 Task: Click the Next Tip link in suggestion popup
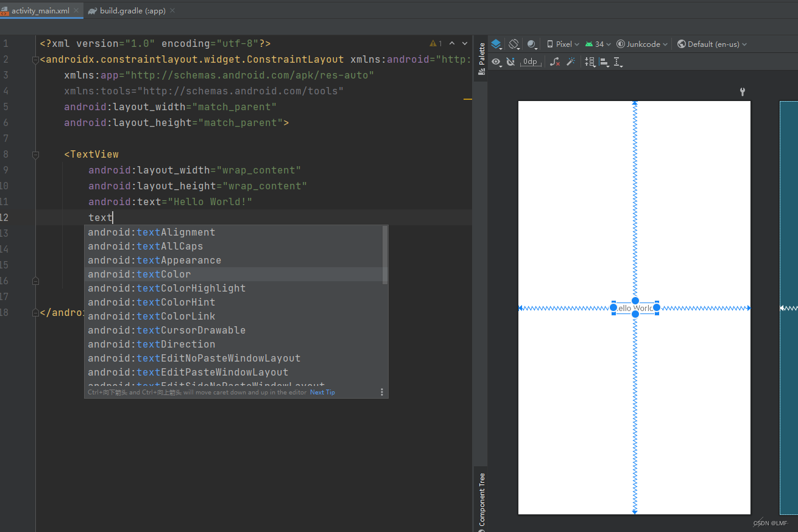pos(322,392)
